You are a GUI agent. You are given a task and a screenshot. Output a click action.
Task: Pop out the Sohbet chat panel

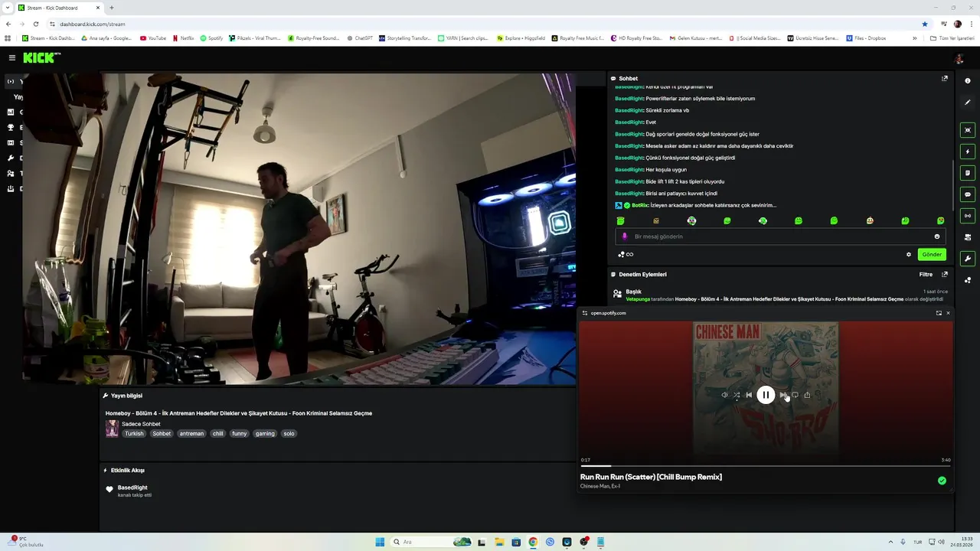coord(944,78)
